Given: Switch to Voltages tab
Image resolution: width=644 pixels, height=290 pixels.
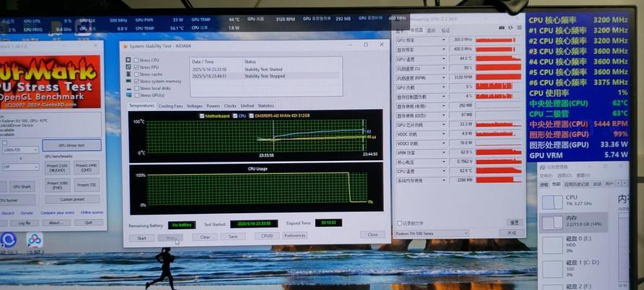Looking at the screenshot, I should [x=195, y=106].
